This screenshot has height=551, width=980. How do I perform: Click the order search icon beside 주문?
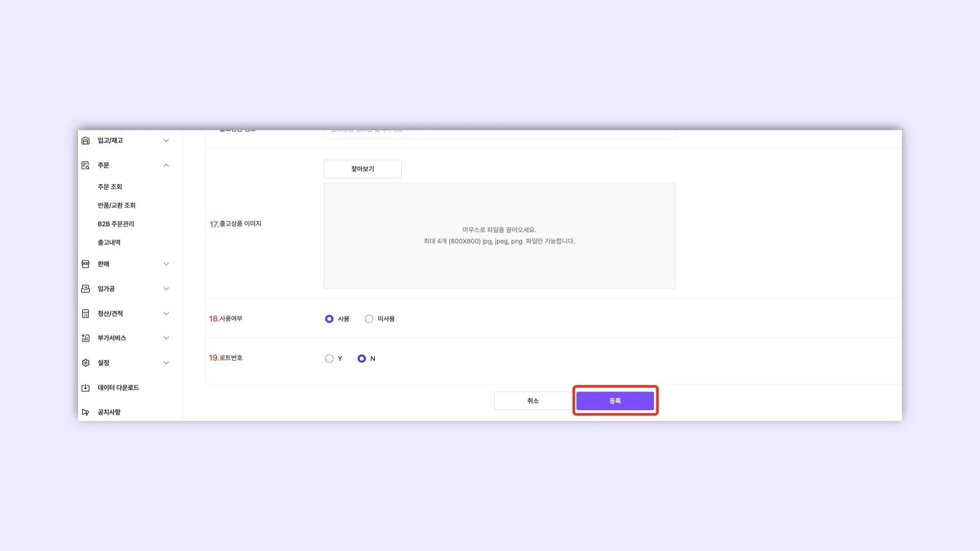pyautogui.click(x=85, y=165)
